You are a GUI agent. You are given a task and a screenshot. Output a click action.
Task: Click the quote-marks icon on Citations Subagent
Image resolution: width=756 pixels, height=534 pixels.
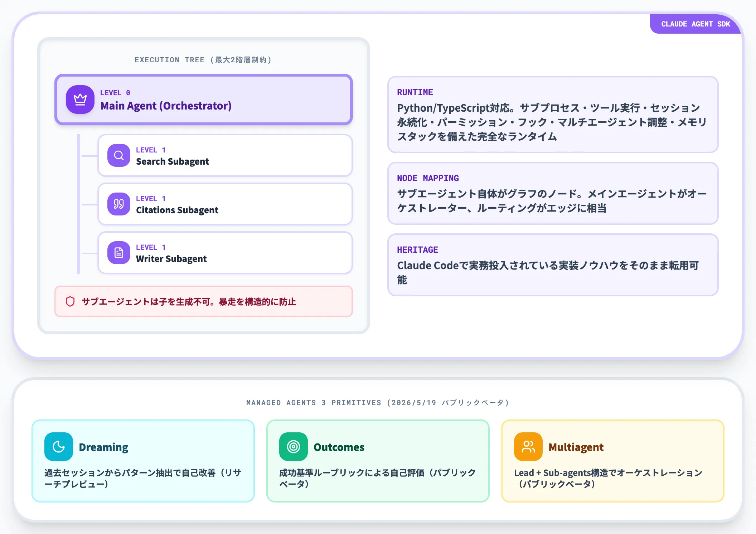tap(119, 204)
